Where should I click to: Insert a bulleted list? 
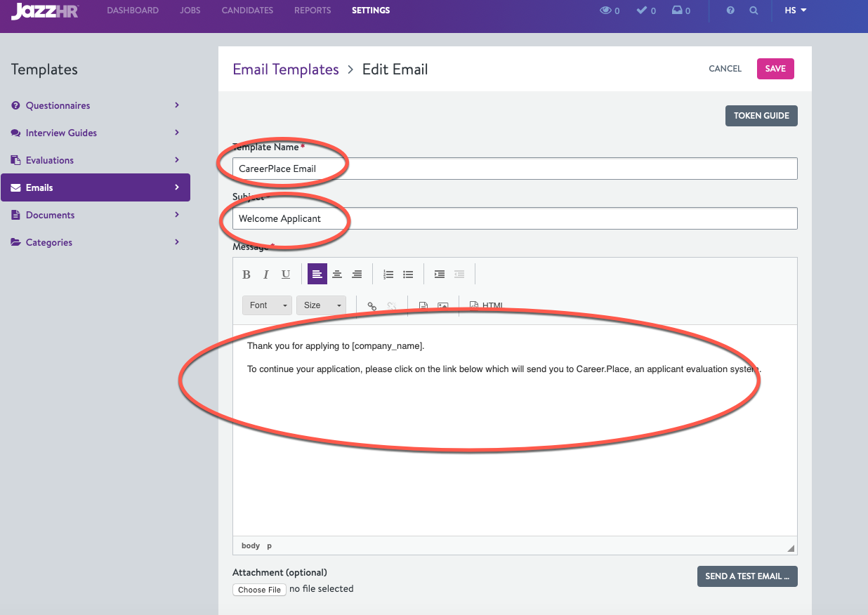point(408,275)
